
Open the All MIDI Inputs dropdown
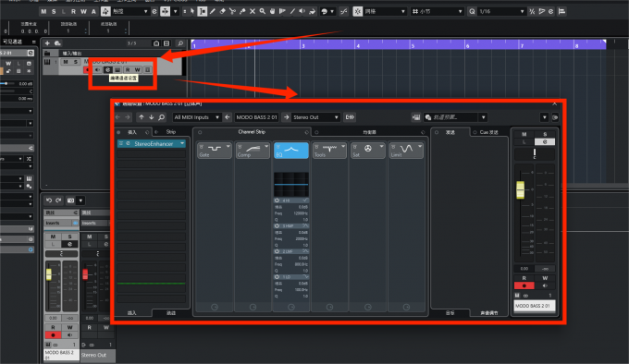click(196, 117)
